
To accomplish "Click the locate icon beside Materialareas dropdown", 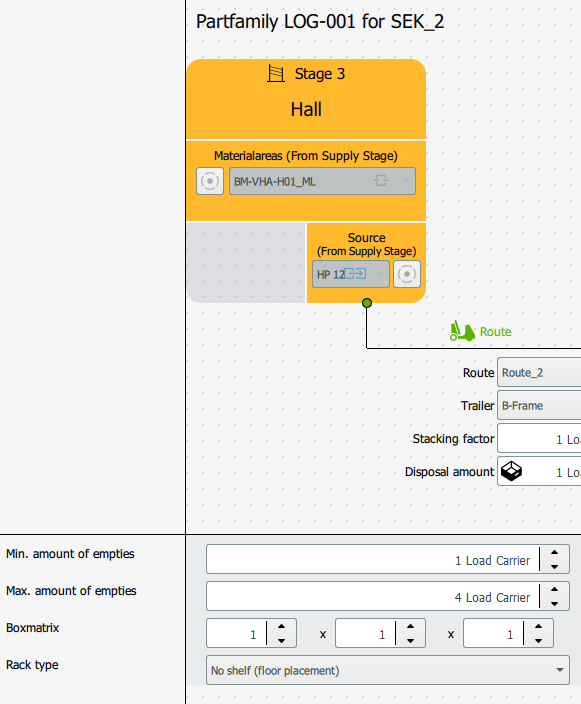I will pos(210,181).
